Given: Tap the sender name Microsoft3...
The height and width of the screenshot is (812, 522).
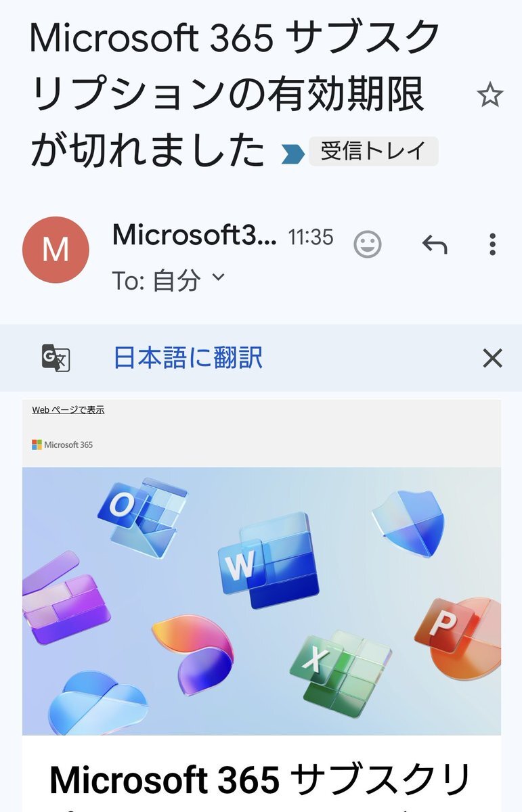Looking at the screenshot, I should coord(194,235).
